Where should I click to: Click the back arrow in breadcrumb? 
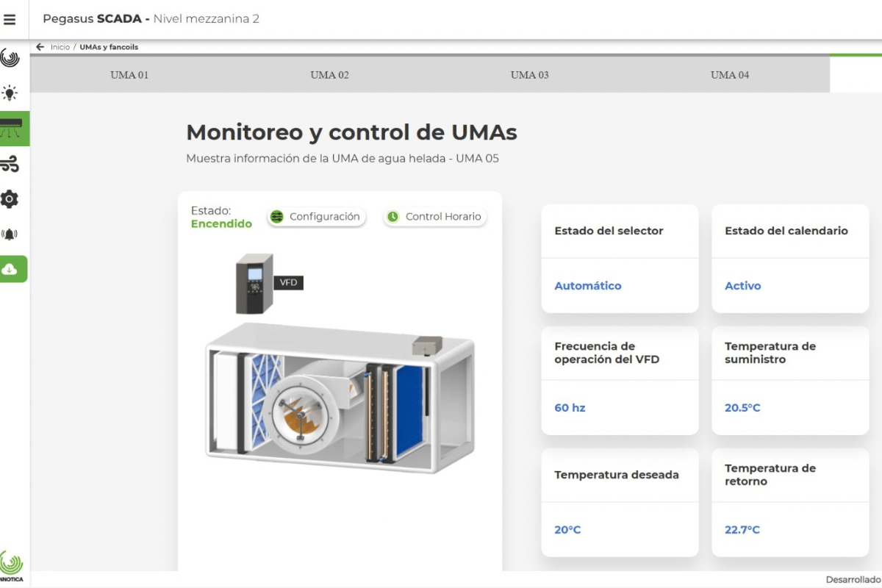click(x=40, y=47)
